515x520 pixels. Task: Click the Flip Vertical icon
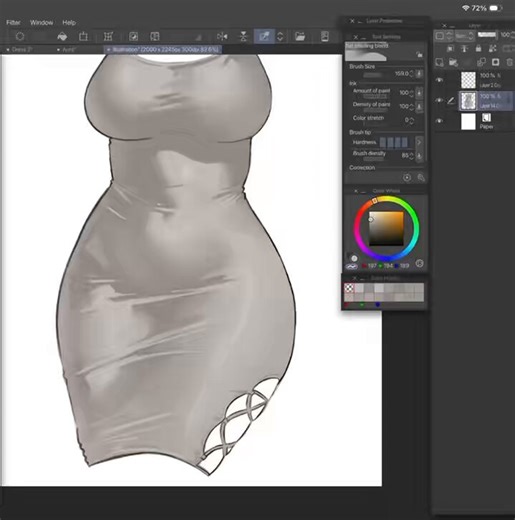pyautogui.click(x=244, y=36)
